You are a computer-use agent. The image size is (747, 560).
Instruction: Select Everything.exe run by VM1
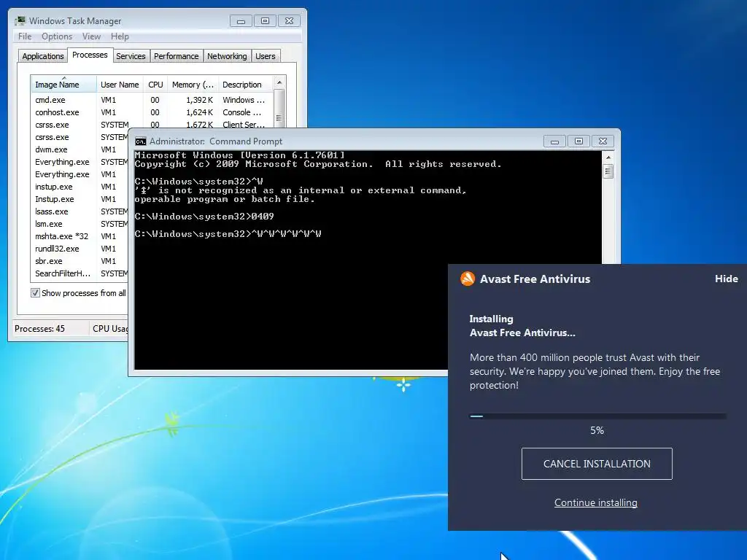(80, 174)
